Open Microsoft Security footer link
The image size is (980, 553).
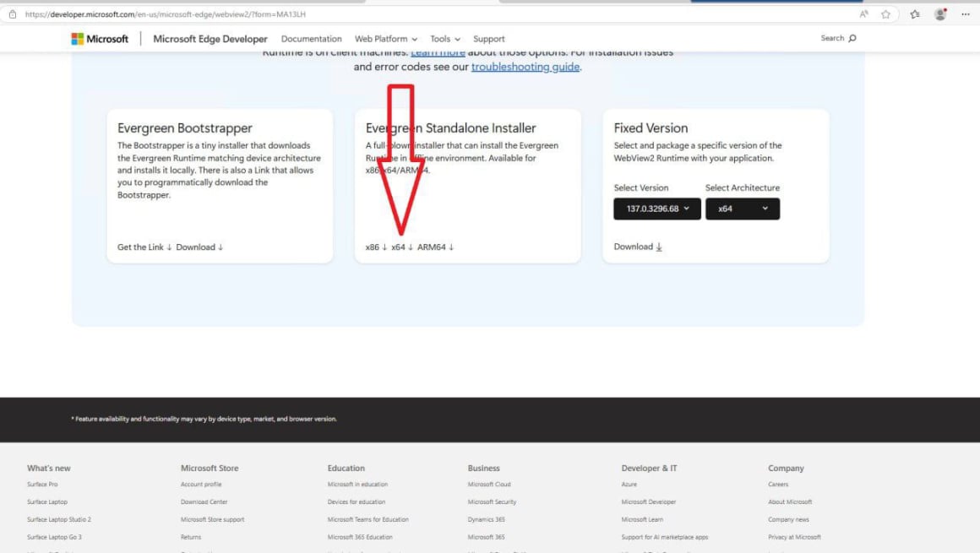tap(492, 501)
